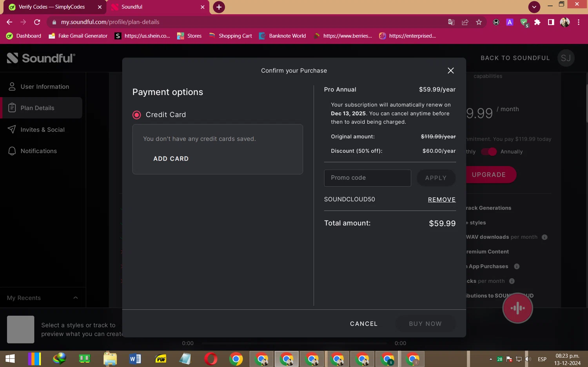
Task: Open the Windows Start menu
Action: pos(10,359)
